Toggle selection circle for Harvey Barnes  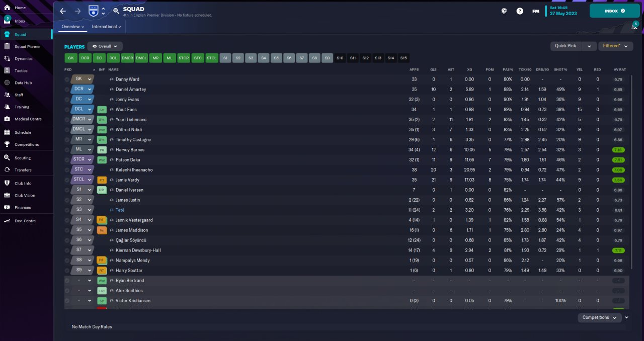67,150
